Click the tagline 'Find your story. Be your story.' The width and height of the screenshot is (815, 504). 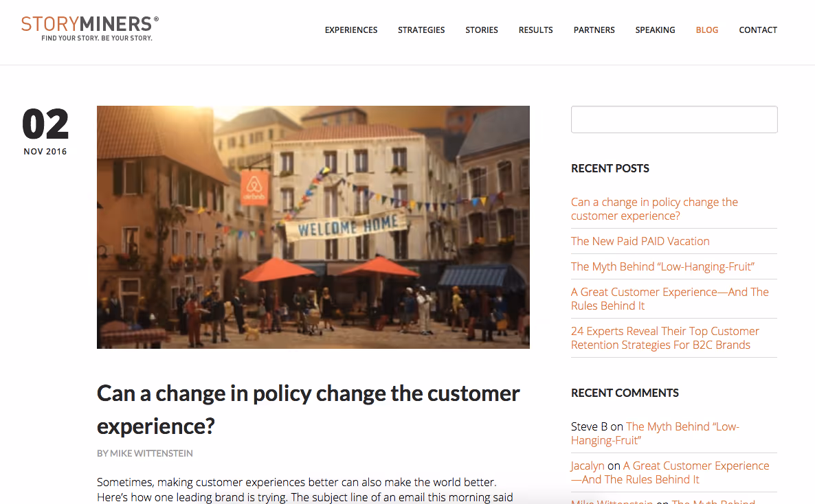click(97, 38)
